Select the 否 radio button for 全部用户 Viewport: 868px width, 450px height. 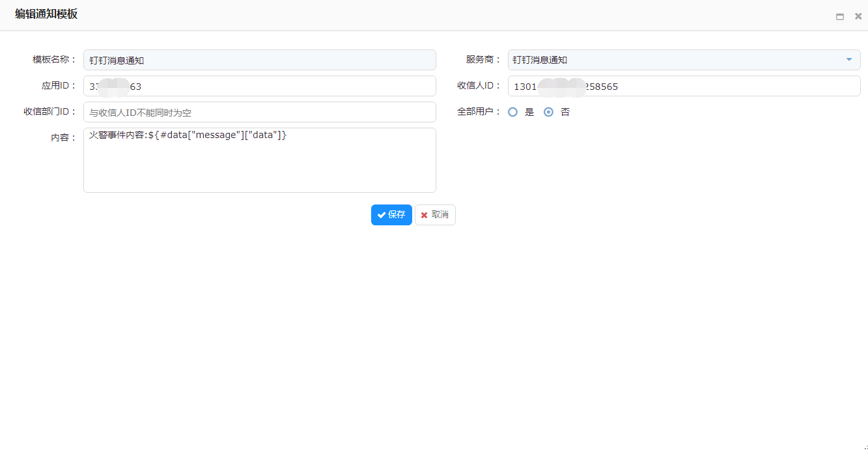[549, 112]
